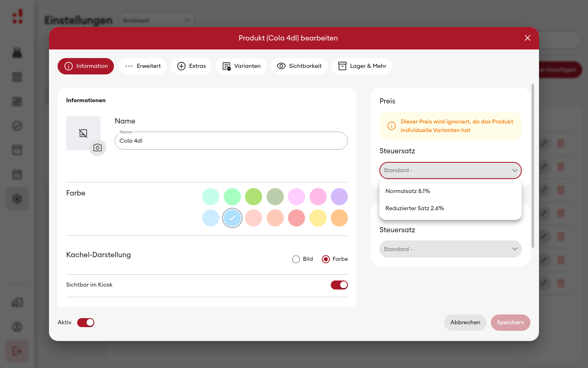Go to the Extras tab
Image resolution: width=588 pixels, height=368 pixels.
[x=191, y=66]
